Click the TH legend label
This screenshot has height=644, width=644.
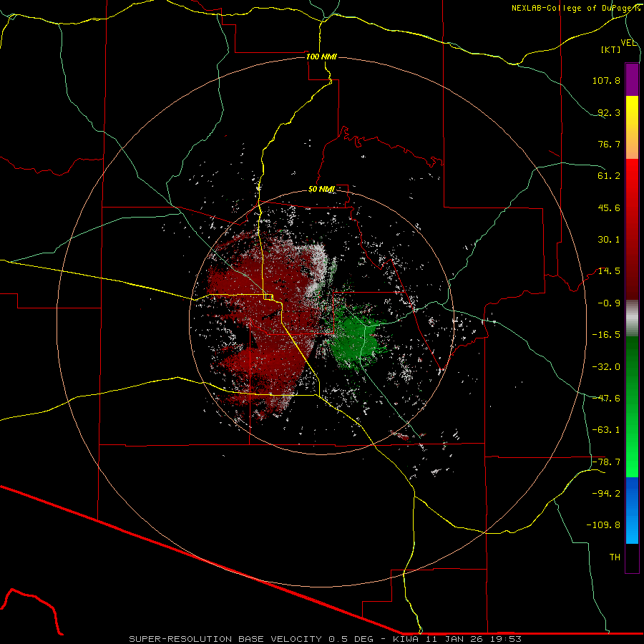pos(615,557)
